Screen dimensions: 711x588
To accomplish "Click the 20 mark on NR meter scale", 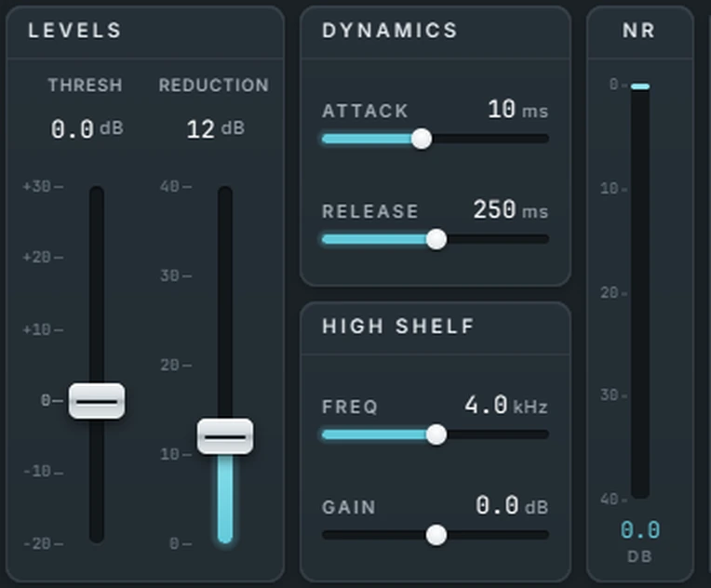I will point(614,293).
